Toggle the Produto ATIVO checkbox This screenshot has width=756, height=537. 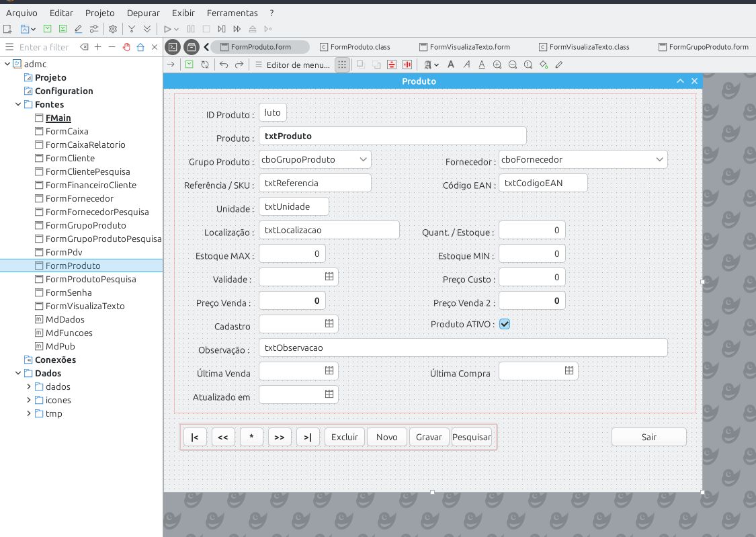(x=505, y=324)
